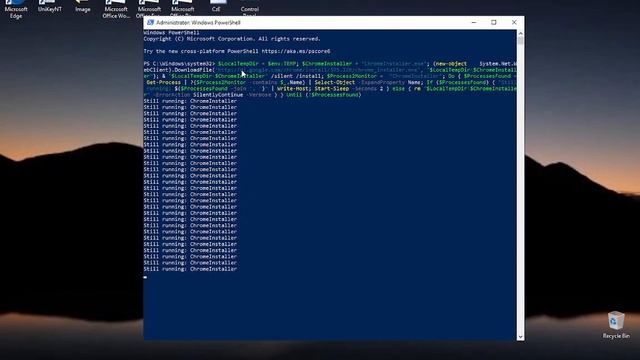640x360 pixels.
Task: Open the Microsoft Office Word desktop shortcut
Action: [116, 9]
